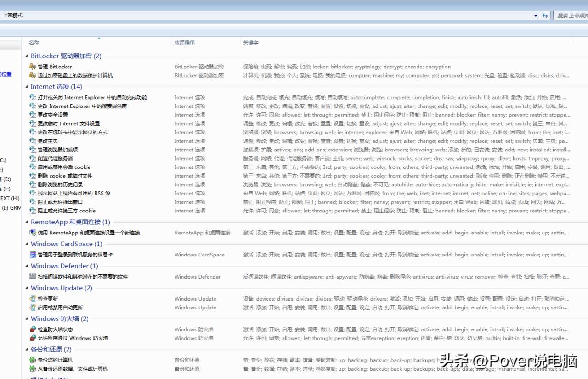The width and height of the screenshot is (588, 379).
Task: Collapse the RemoteApp 和桌面连接 group
Action: 27,222
